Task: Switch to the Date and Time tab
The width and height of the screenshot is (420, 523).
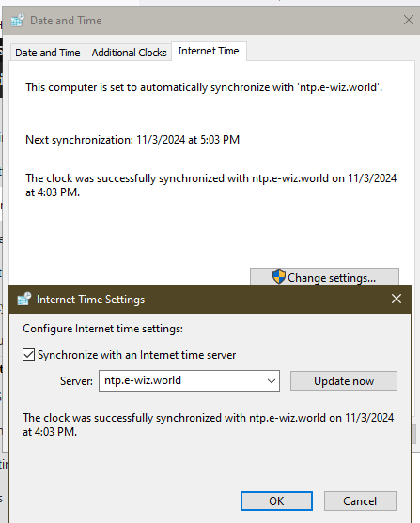Action: [48, 53]
